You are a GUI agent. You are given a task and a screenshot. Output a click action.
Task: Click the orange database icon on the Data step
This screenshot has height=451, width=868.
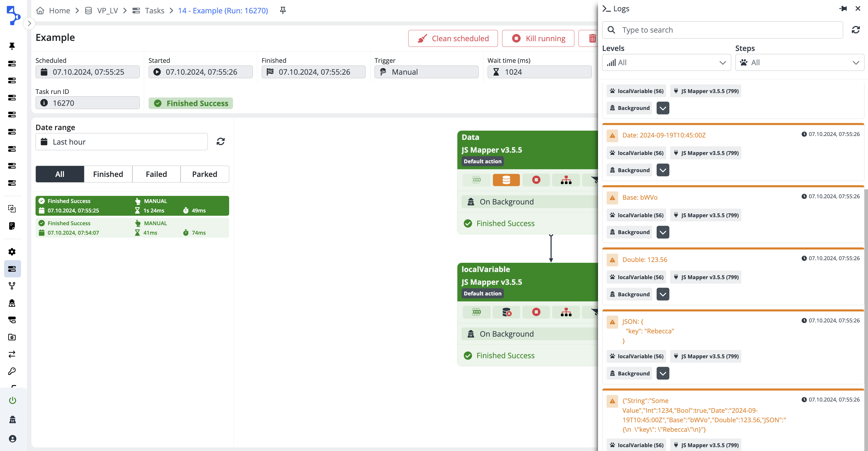coord(506,180)
